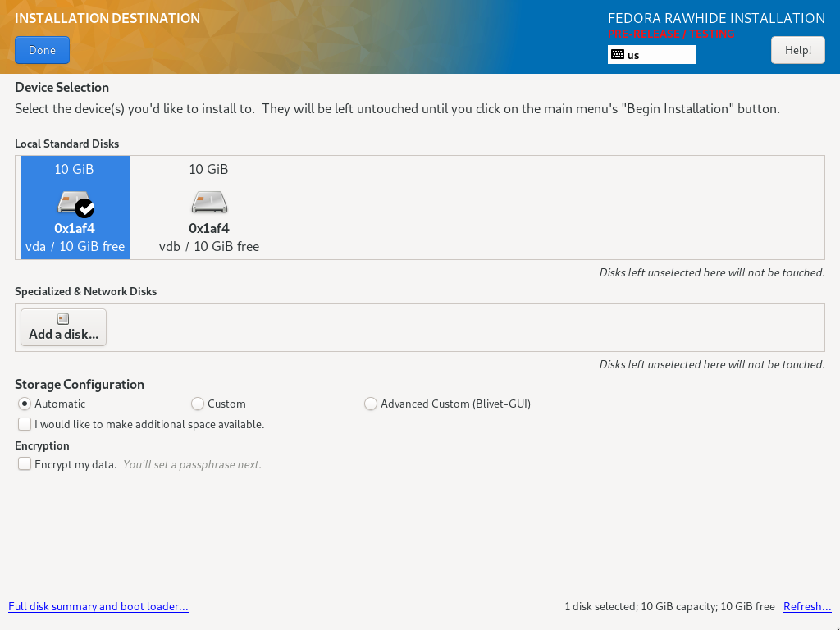Open Full disk summary and boot loader link
The height and width of the screenshot is (630, 840).
click(98, 606)
